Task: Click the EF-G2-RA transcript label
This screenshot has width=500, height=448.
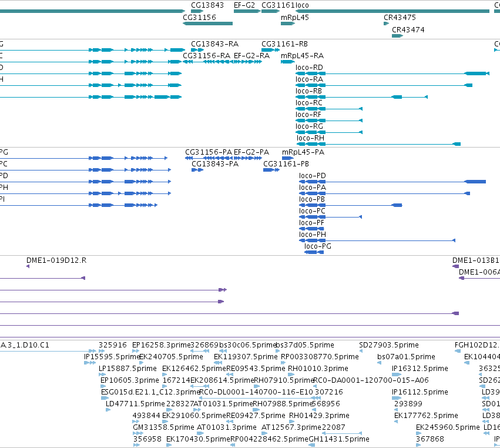Action: coord(251,55)
